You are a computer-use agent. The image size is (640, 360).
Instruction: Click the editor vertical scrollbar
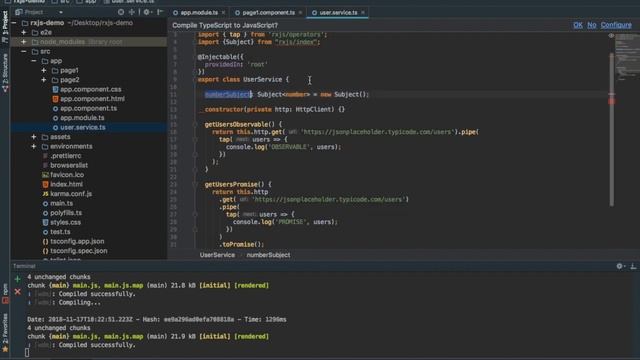pyautogui.click(x=611, y=129)
